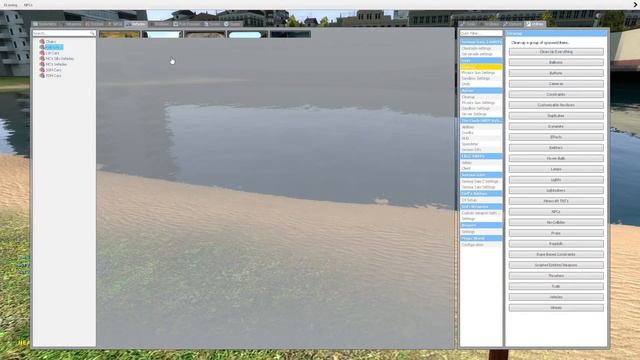Clean up Hover Balls
This screenshot has width=640, height=360.
[556, 158]
